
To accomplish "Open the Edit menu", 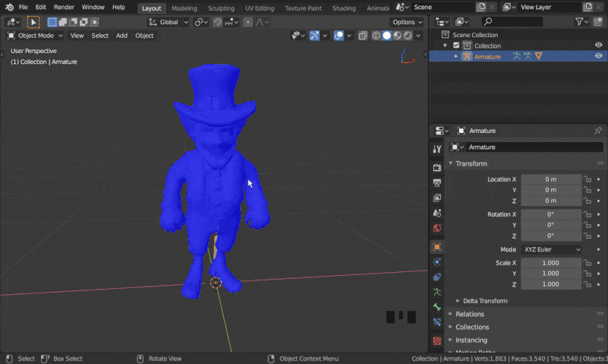I will click(x=41, y=7).
